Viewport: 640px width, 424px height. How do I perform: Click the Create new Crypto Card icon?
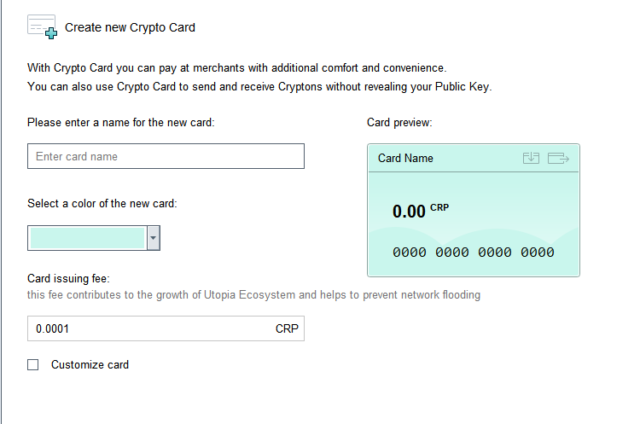click(42, 28)
